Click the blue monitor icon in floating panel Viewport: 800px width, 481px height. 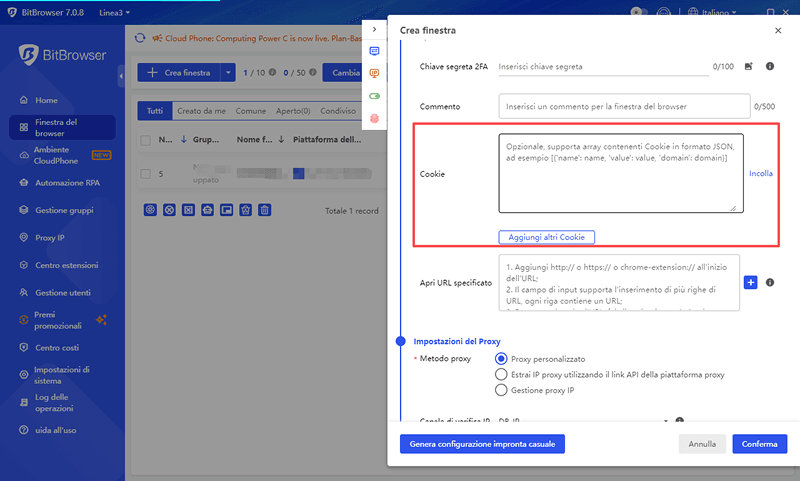[374, 51]
